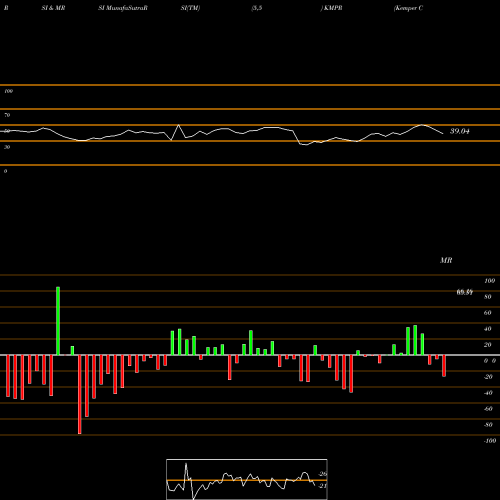Screen dimensions: 500x500
Task: Click the last red bar in histogram
Action: 444,366
